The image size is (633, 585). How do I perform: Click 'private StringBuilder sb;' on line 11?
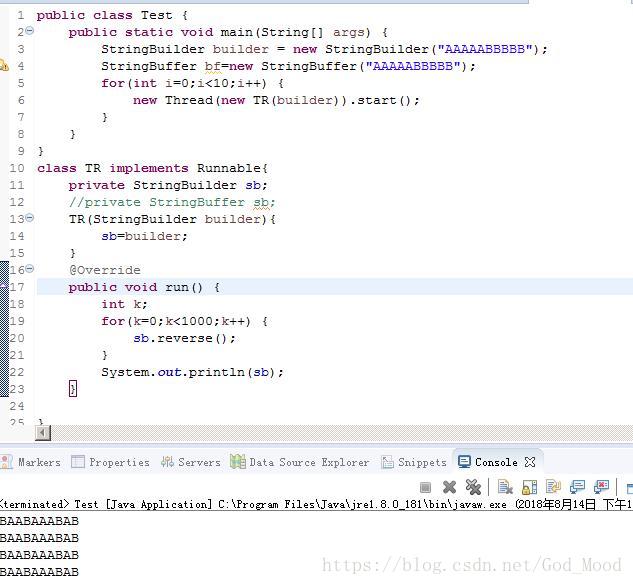168,185
